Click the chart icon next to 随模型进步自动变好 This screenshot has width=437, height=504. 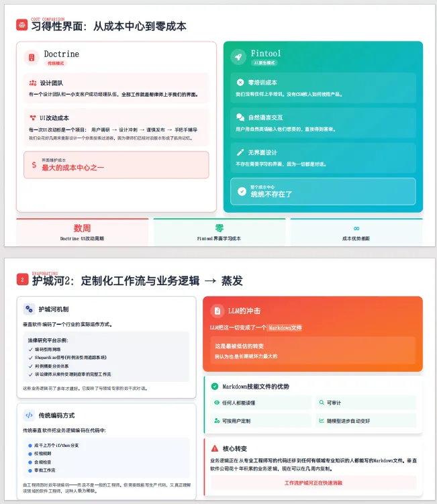(322, 420)
